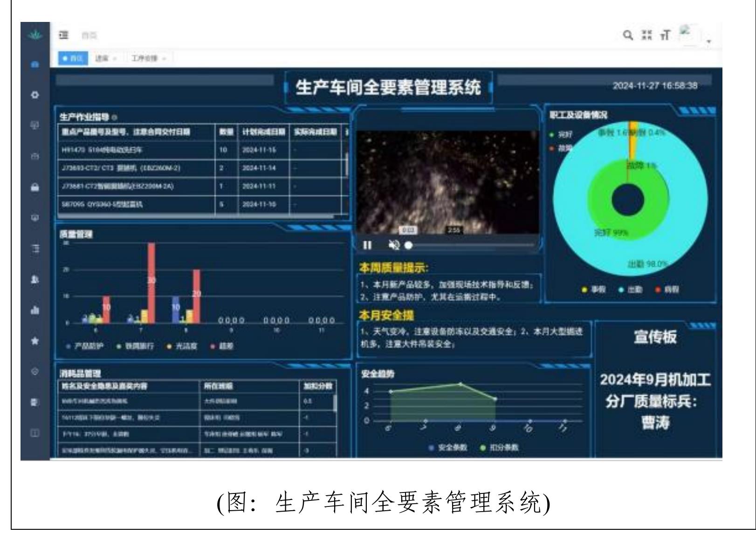Image resolution: width=756 pixels, height=534 pixels.
Task: Open the document icon in the sidebar
Action: click(x=34, y=402)
